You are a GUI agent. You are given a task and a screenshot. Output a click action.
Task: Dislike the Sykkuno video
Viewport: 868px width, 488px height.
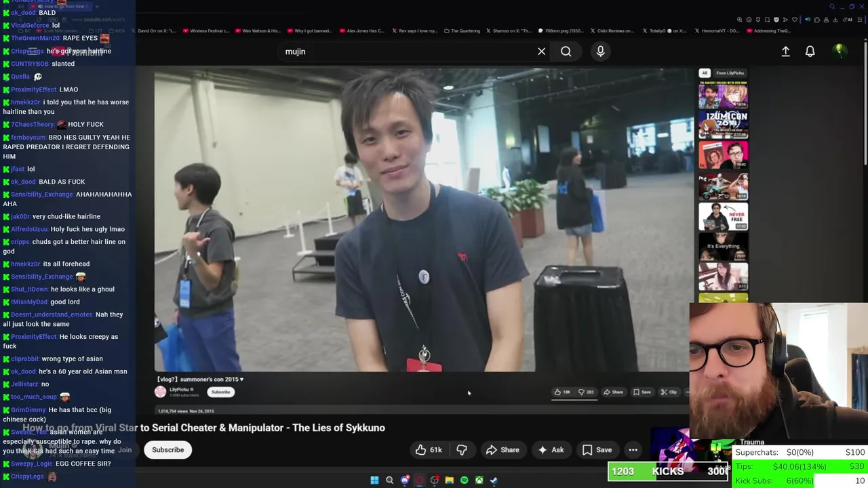[462, 449]
